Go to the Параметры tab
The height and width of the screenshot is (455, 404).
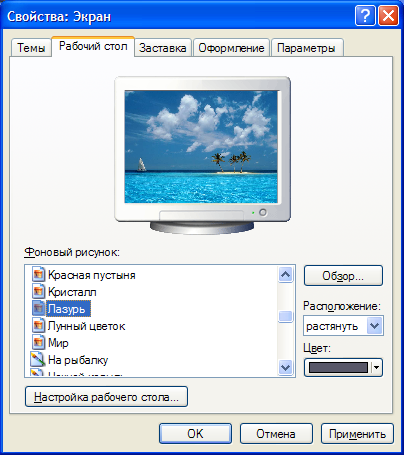pos(307,48)
